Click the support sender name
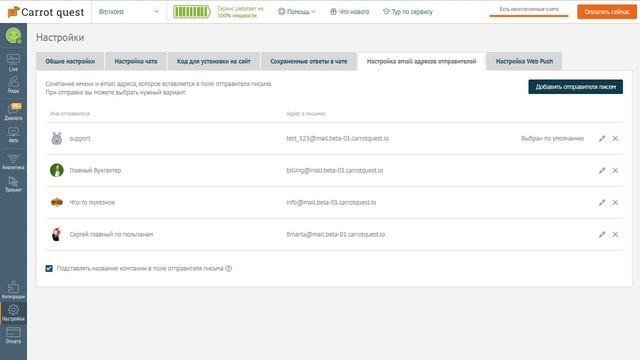The width and height of the screenshot is (640, 360). [x=80, y=138]
